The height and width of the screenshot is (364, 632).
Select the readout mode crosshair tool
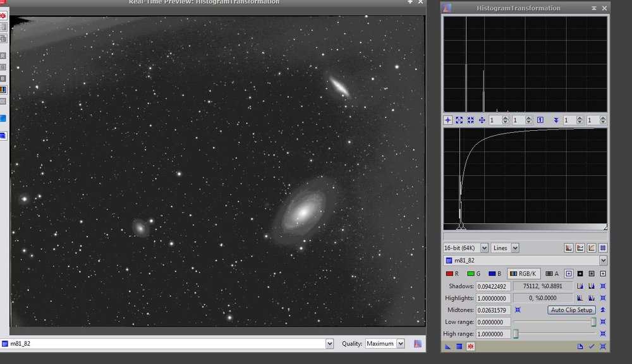click(448, 120)
